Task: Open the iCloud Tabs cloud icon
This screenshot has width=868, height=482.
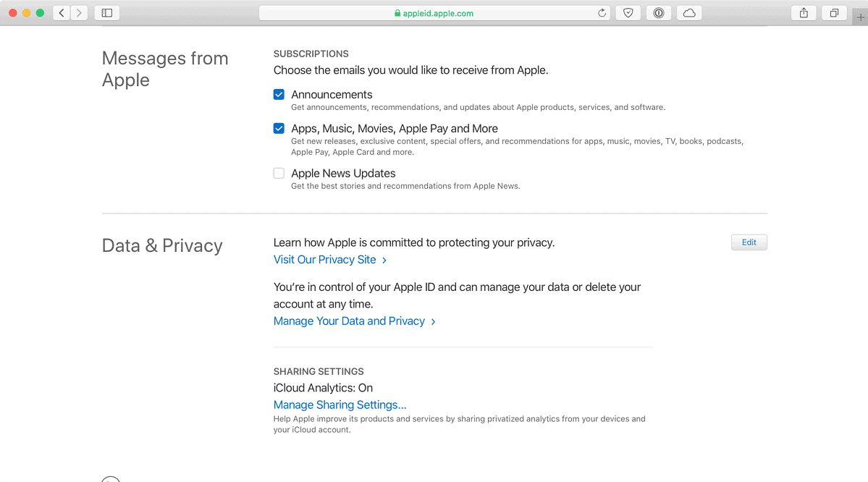Action: click(689, 13)
